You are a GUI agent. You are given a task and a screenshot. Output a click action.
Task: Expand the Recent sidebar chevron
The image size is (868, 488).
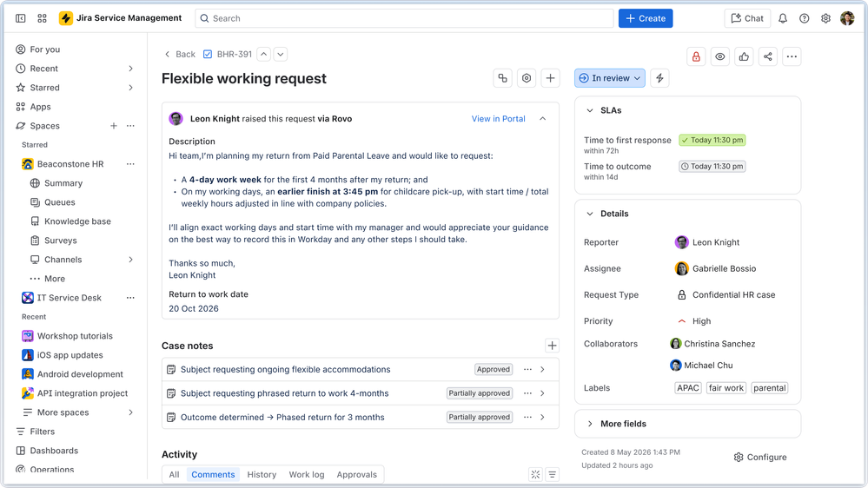(130, 69)
